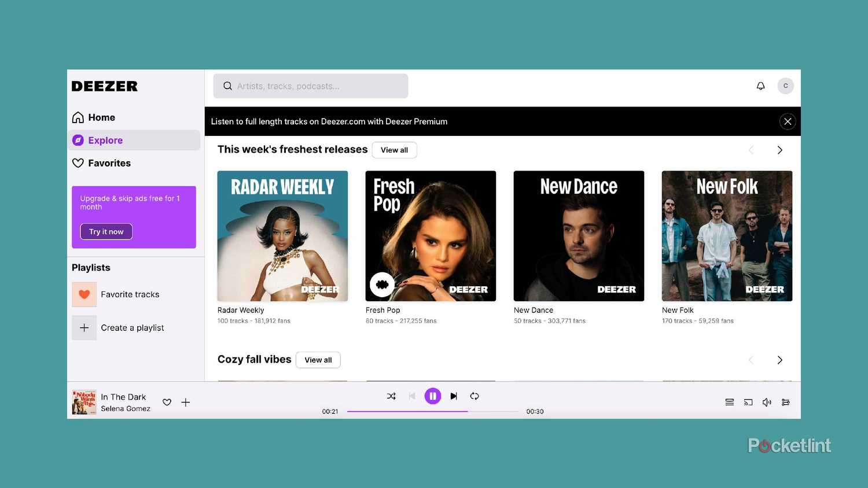868x488 pixels.
Task: Enable shuffle playback
Action: coord(391,396)
